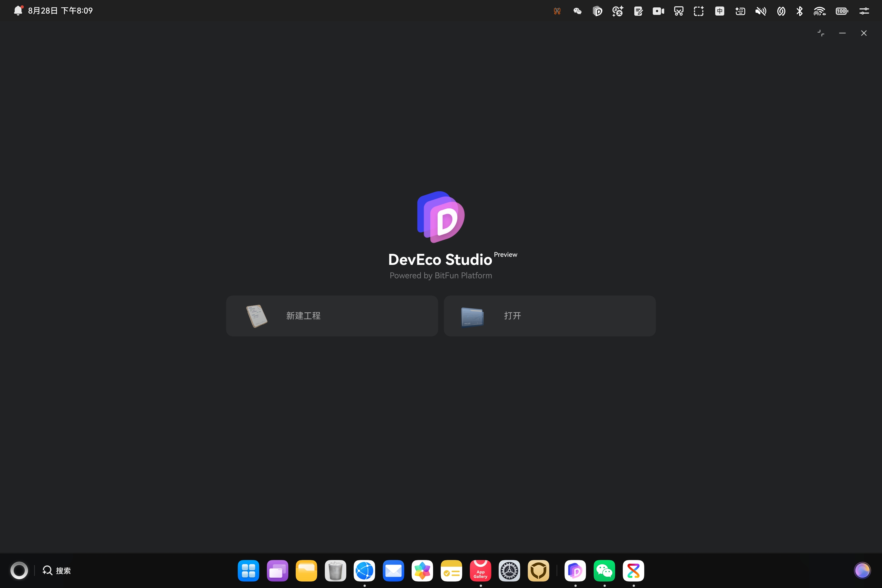Click the DevEco Studio logo in the window center

[441, 217]
